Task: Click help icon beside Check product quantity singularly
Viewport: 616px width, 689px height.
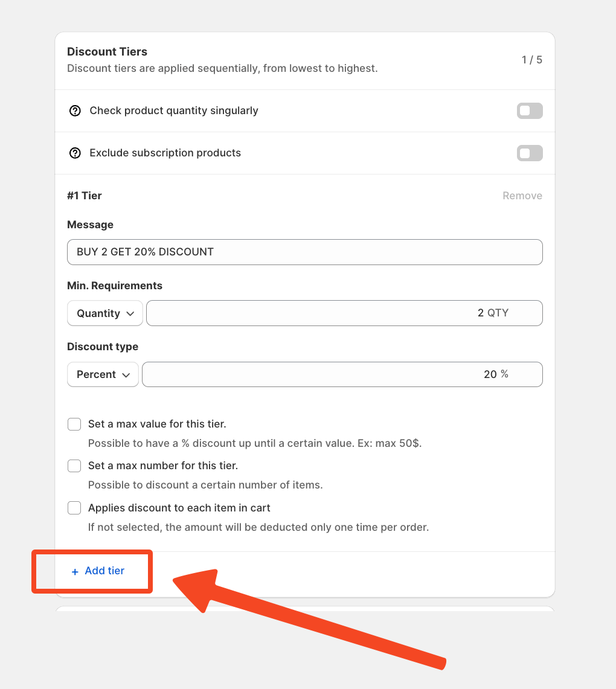Action: click(75, 111)
